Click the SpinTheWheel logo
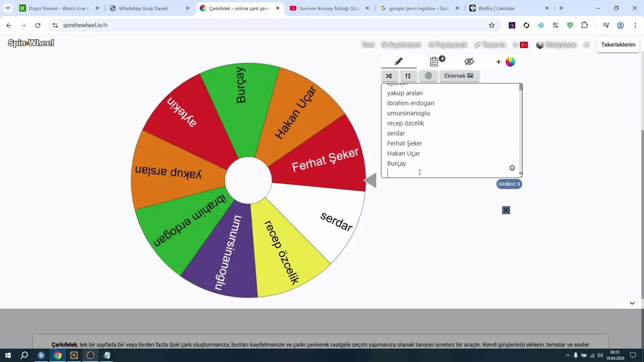Viewport: 644px width, 362px height. (31, 43)
